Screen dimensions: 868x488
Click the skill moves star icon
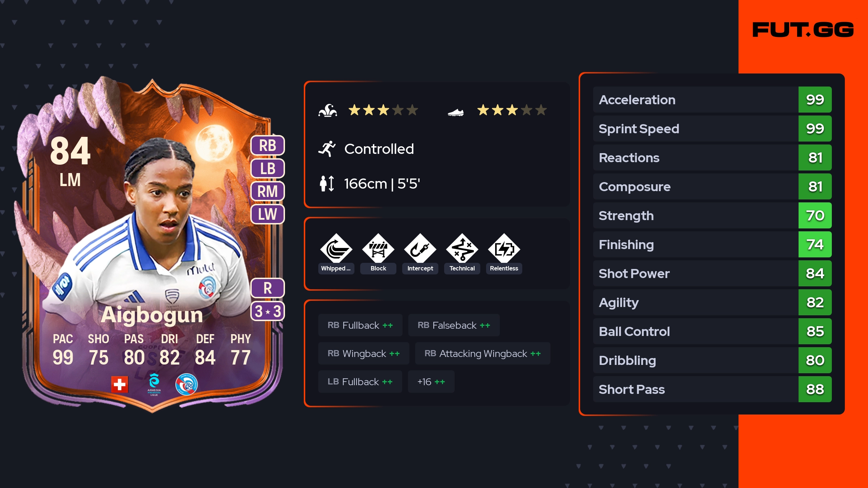328,110
